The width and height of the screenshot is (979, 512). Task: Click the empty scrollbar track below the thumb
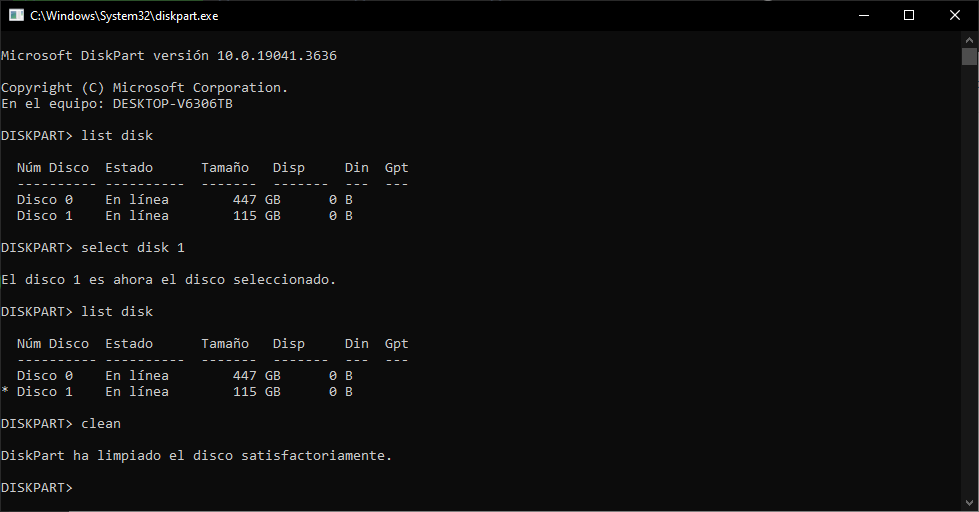pyautogui.click(x=969, y=300)
